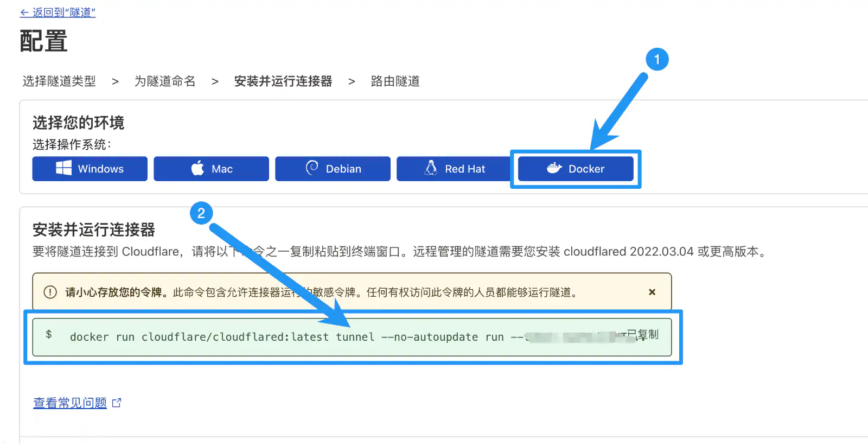The image size is (868, 446).
Task: Select the Apple logo for Mac
Action: point(198,168)
